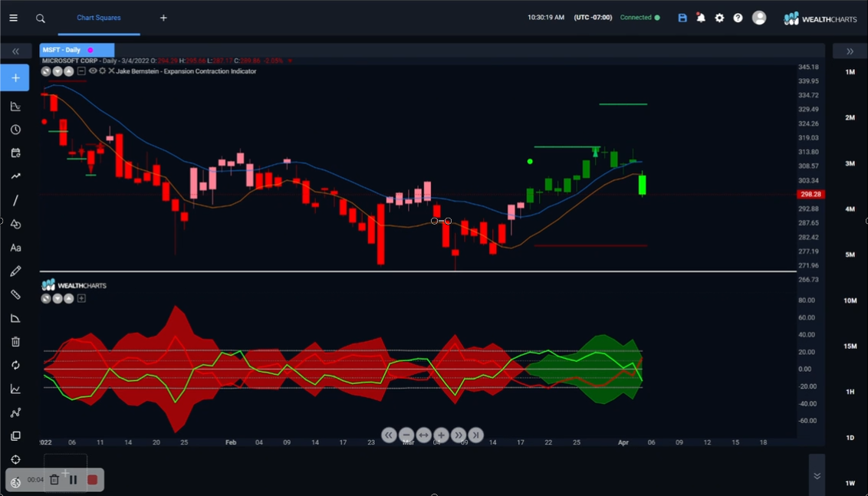
Task: Select the trend zigzag line tool
Action: 15,176
